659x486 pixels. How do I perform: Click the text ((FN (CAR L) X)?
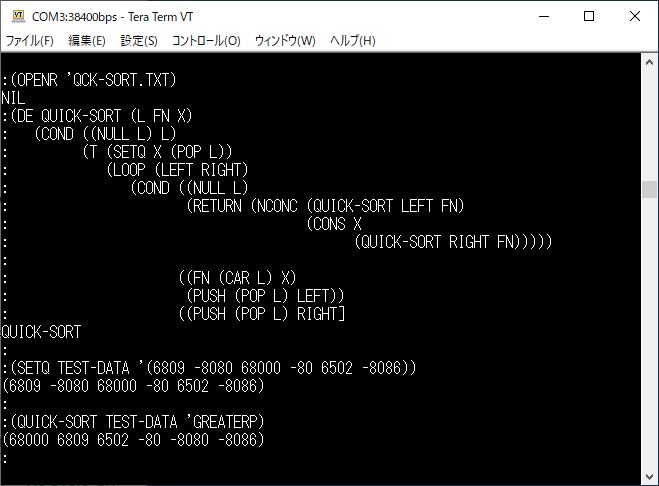click(237, 278)
